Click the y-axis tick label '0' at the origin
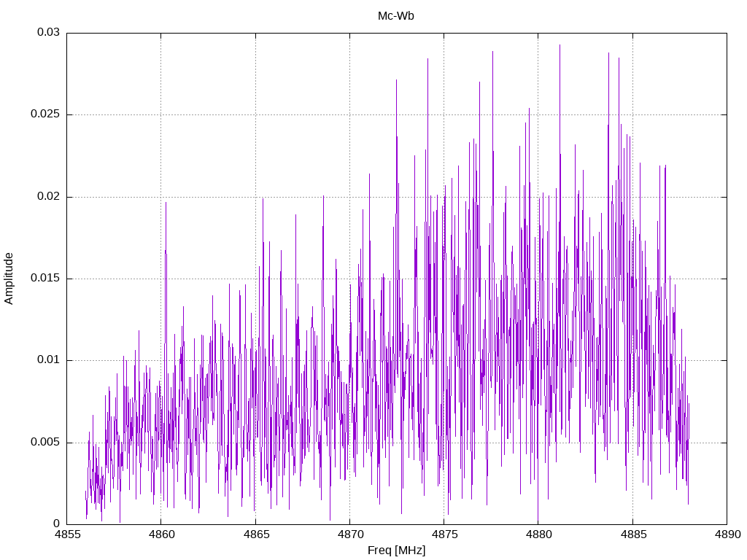Image resolution: width=747 pixels, height=560 pixels. pyautogui.click(x=56, y=524)
